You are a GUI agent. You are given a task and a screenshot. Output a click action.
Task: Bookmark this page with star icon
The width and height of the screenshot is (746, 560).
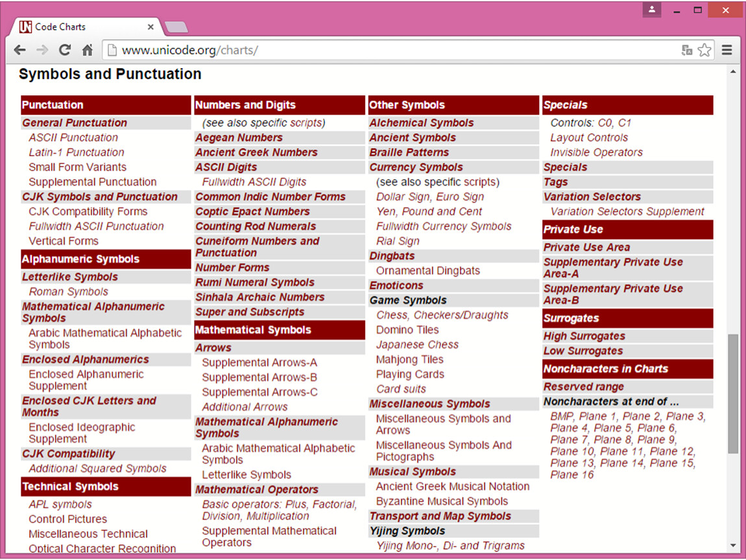click(x=704, y=50)
